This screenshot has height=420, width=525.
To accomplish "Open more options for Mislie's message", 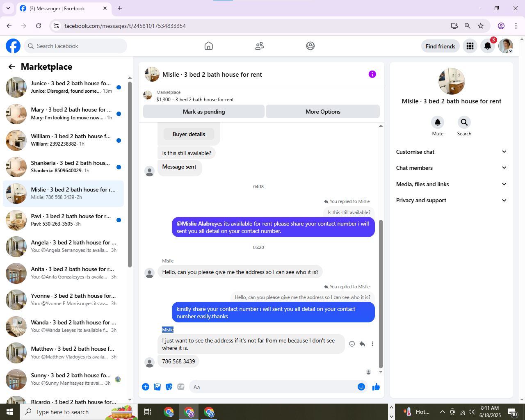I will [372, 344].
